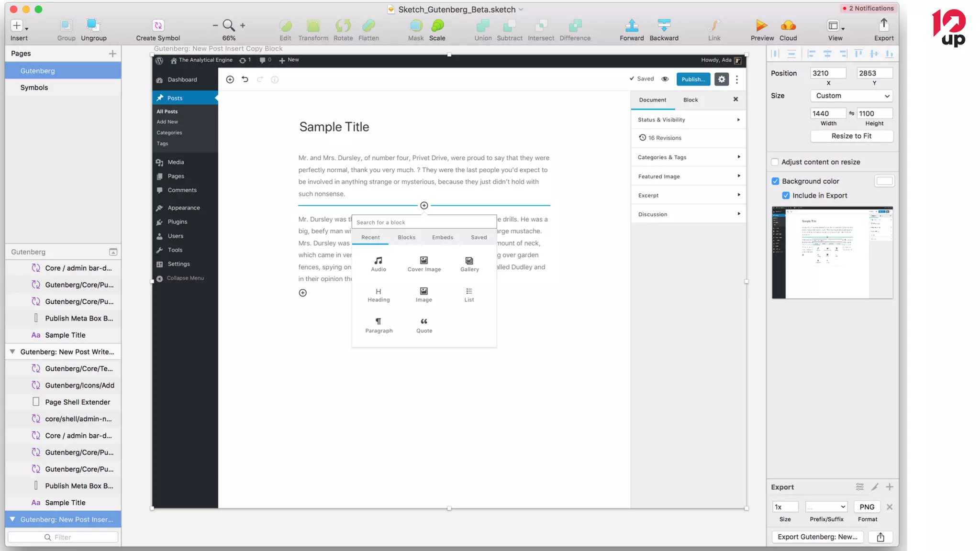980x551 pixels.
Task: Click the Preview play icon
Action: [x=761, y=25]
